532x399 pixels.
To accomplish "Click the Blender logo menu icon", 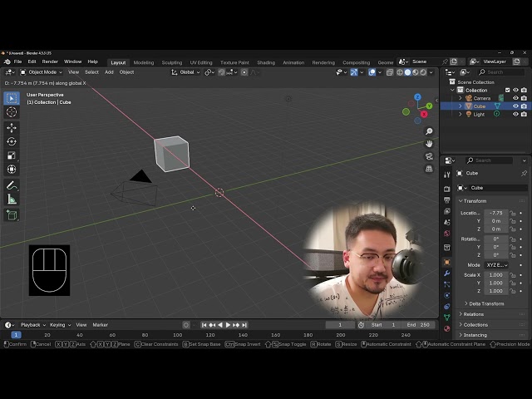I will tap(7, 62).
